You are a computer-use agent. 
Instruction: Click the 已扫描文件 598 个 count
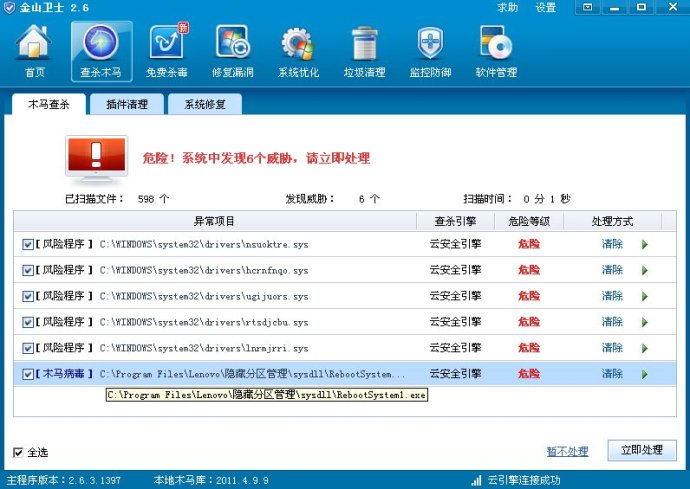click(x=117, y=199)
